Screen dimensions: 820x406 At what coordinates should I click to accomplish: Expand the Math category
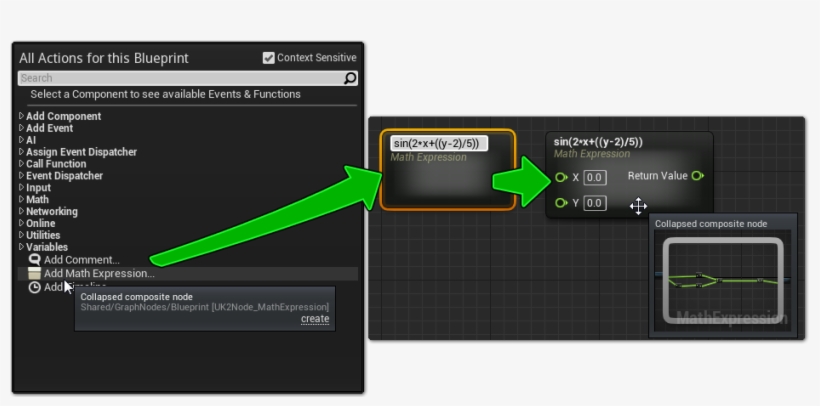[x=21, y=200]
